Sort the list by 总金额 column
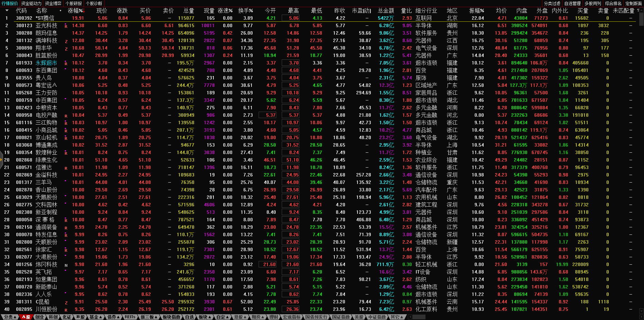 [386, 11]
